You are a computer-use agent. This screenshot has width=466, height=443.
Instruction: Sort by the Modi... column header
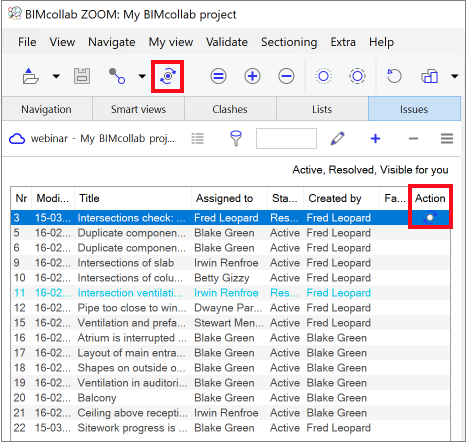pos(53,198)
